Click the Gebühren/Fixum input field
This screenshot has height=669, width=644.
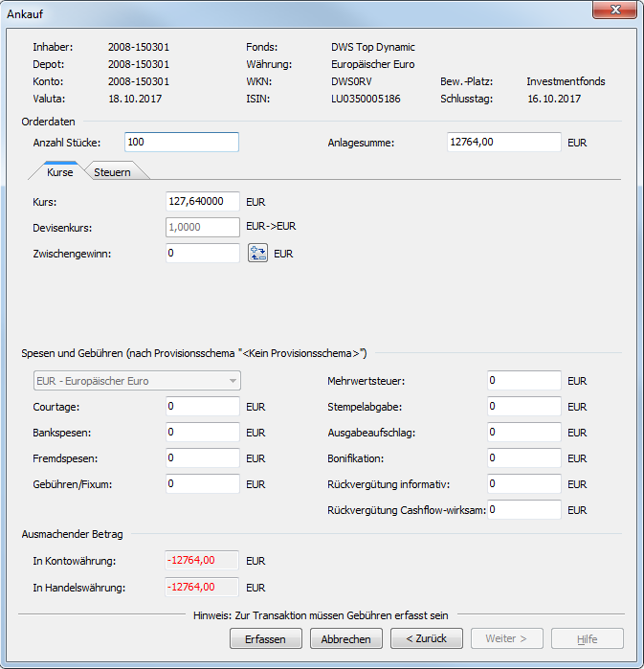[x=202, y=484]
